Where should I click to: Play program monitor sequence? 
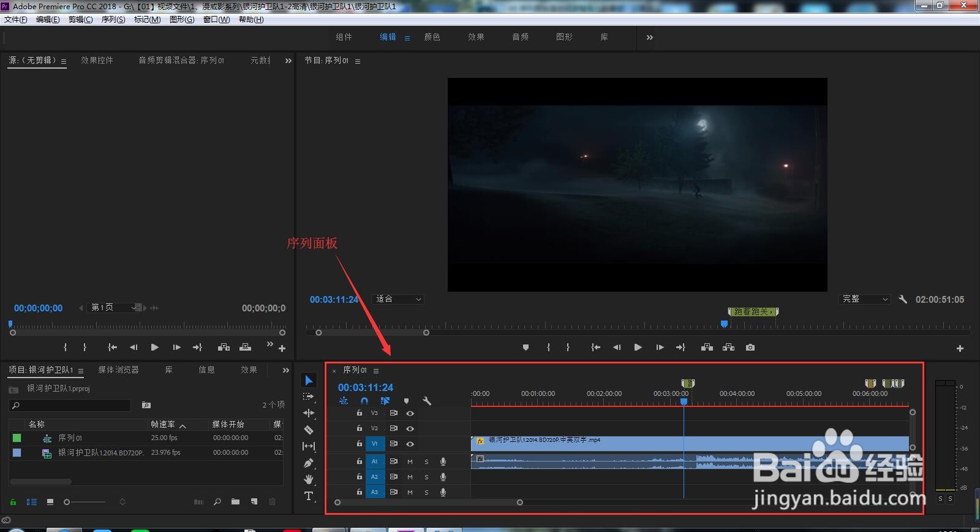[638, 348]
